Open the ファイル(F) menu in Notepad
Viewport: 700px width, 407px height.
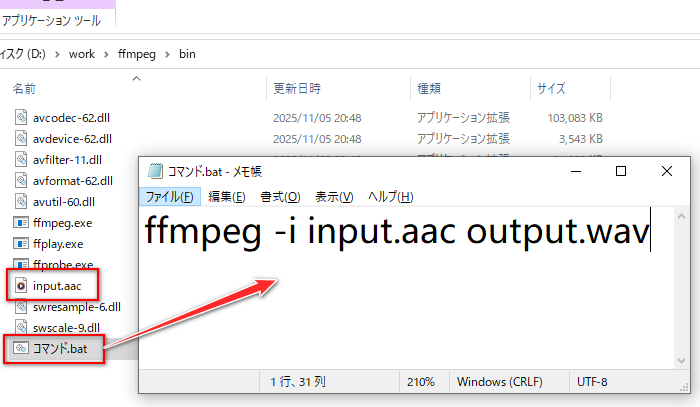coord(170,197)
